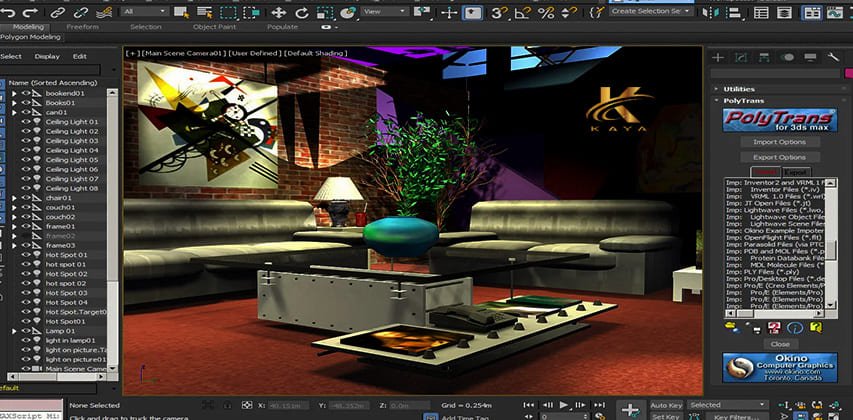Click the Auto Key button
This screenshot has height=420, width=853.
click(x=666, y=405)
